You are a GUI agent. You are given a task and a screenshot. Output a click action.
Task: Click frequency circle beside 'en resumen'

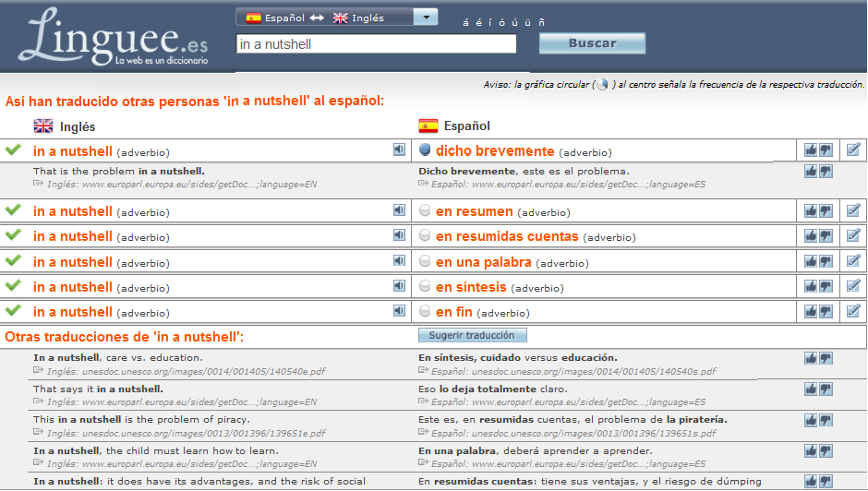click(425, 211)
